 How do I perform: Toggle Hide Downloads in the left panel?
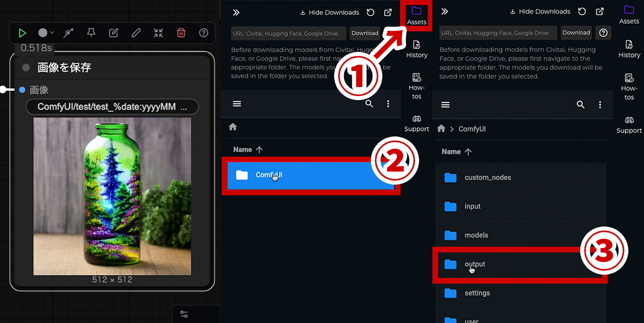point(330,12)
